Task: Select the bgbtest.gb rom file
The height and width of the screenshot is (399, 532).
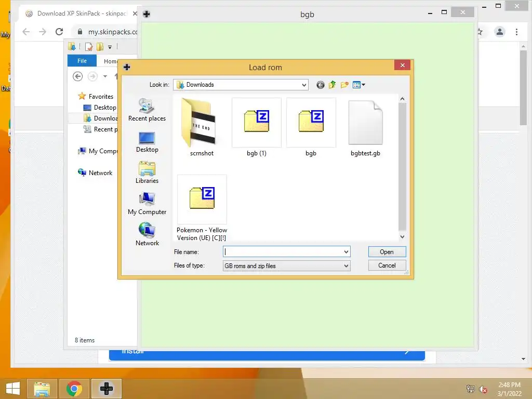Action: pos(365,127)
